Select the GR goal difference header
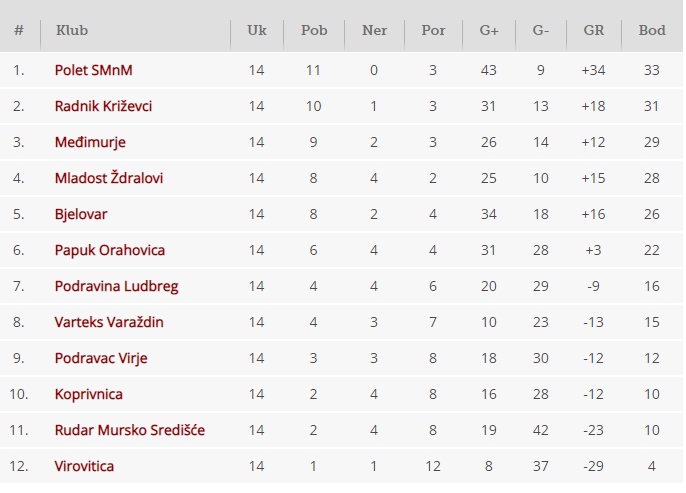Image resolution: width=686 pixels, height=493 pixels. click(x=594, y=30)
